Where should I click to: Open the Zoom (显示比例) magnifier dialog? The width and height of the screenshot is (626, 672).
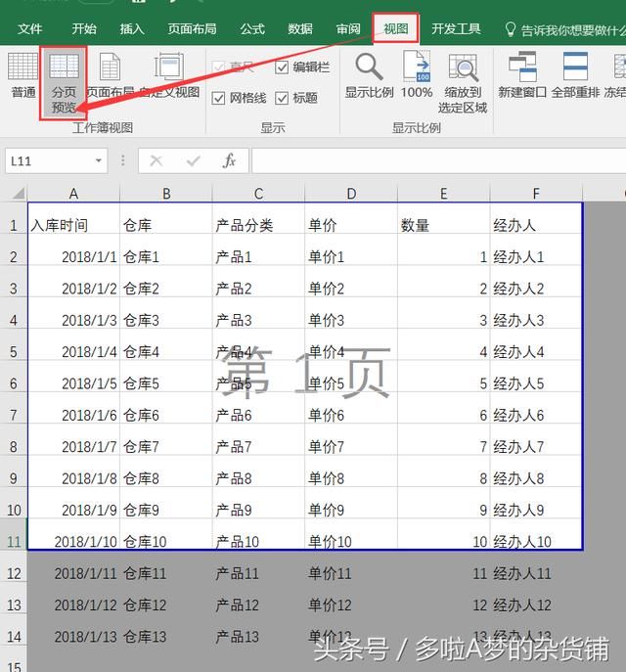tap(369, 75)
